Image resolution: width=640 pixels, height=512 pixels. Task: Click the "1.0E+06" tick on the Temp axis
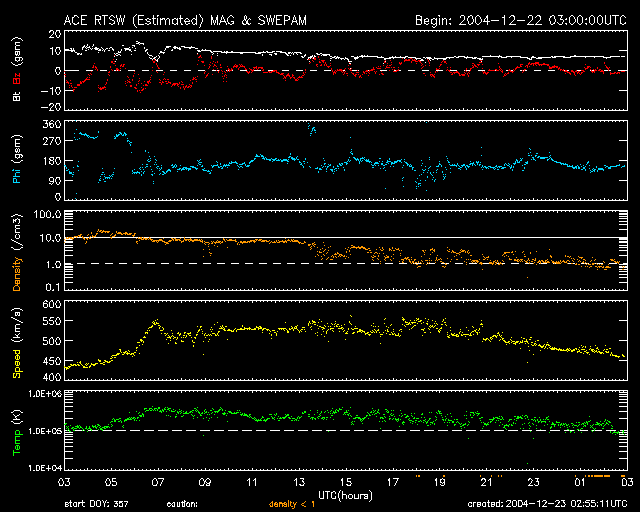coord(45,393)
